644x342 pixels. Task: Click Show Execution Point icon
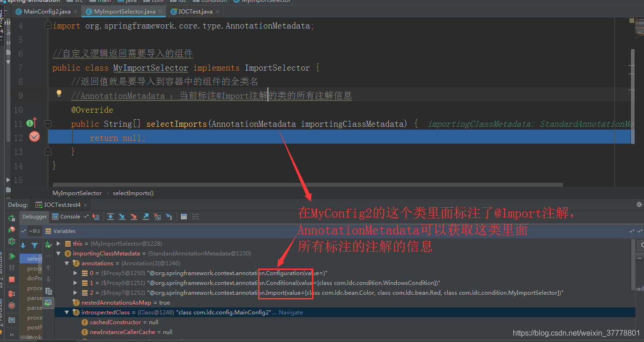96,217
